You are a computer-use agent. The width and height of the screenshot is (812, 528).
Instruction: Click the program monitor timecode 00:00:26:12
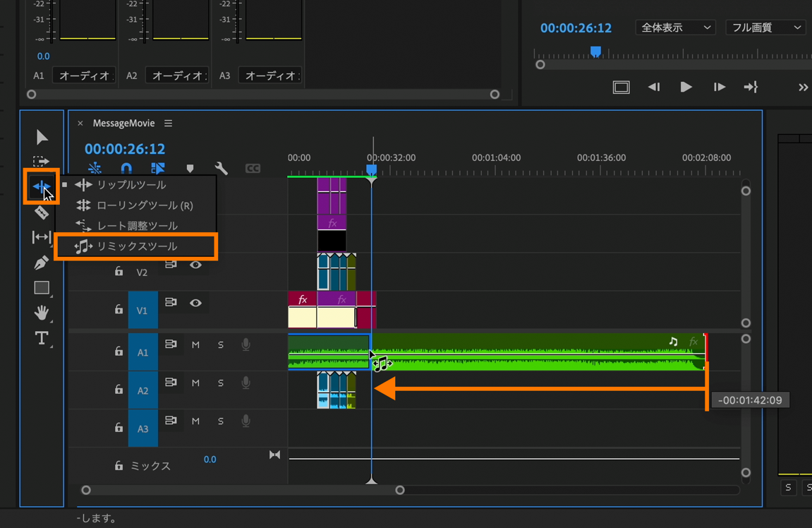576,28
